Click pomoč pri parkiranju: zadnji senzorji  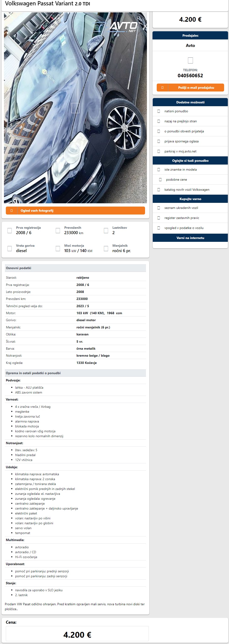41,576
